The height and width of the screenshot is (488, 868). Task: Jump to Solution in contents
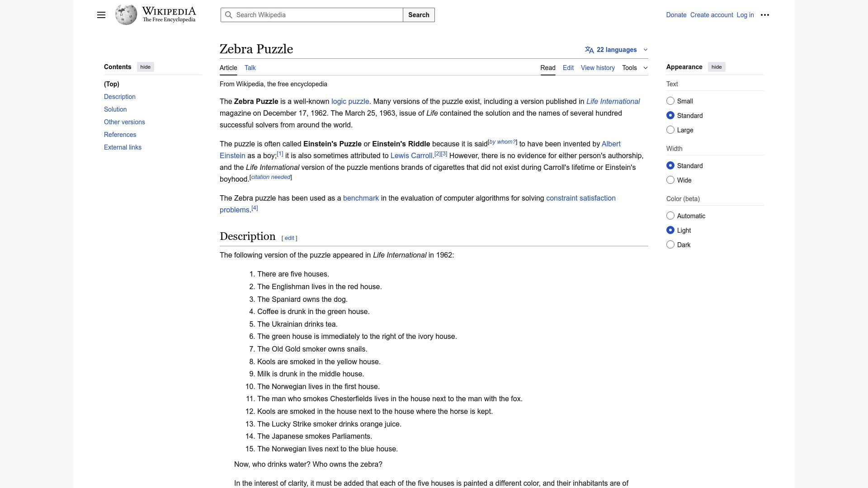coord(115,109)
